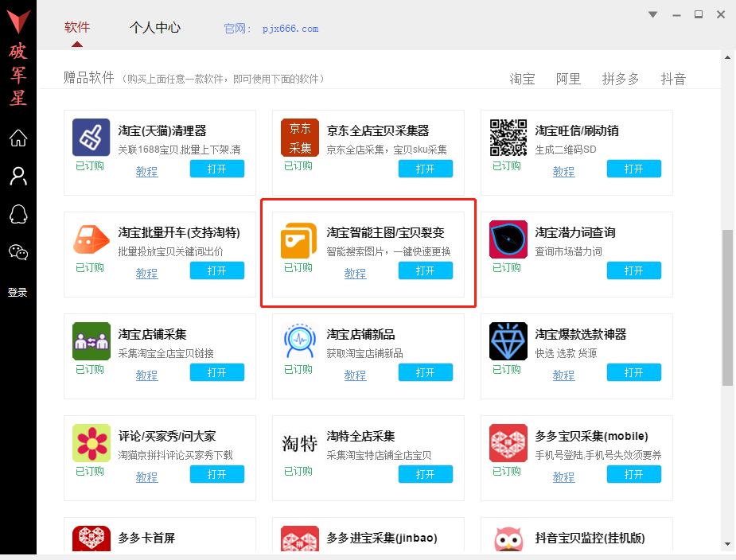This screenshot has width=736, height=560.
Task: Open 京东全店宝贝采集器 with 打开 button
Action: (x=425, y=169)
